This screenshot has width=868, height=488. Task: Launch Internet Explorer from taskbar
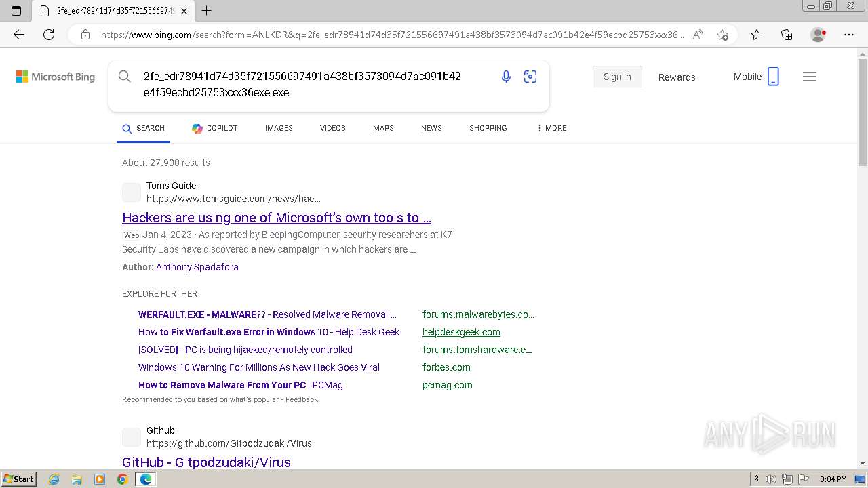(x=54, y=479)
